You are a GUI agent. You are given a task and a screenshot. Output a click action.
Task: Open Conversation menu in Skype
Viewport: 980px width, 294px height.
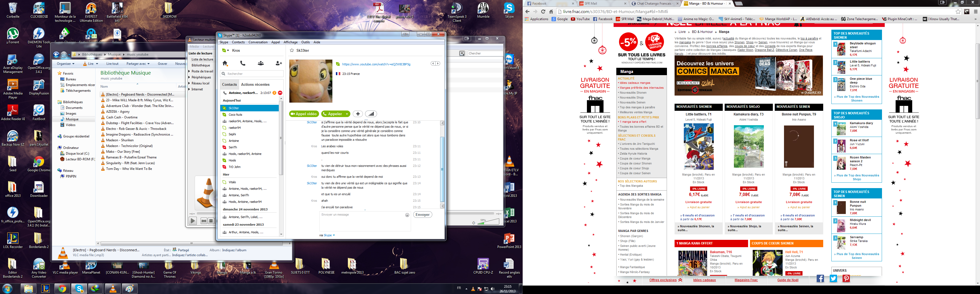click(258, 42)
